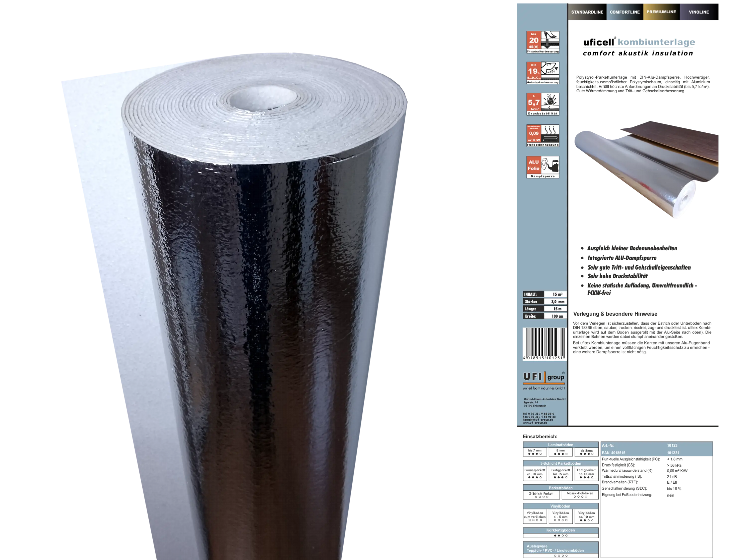The image size is (747, 560).
Task: Click the ALU Folie Dampfsperre icon
Action: pyautogui.click(x=543, y=167)
